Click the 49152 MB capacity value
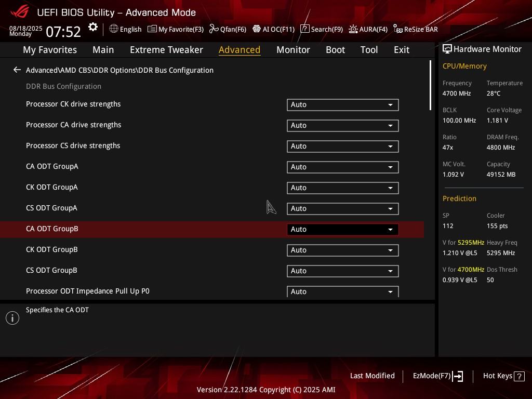 tap(501, 175)
